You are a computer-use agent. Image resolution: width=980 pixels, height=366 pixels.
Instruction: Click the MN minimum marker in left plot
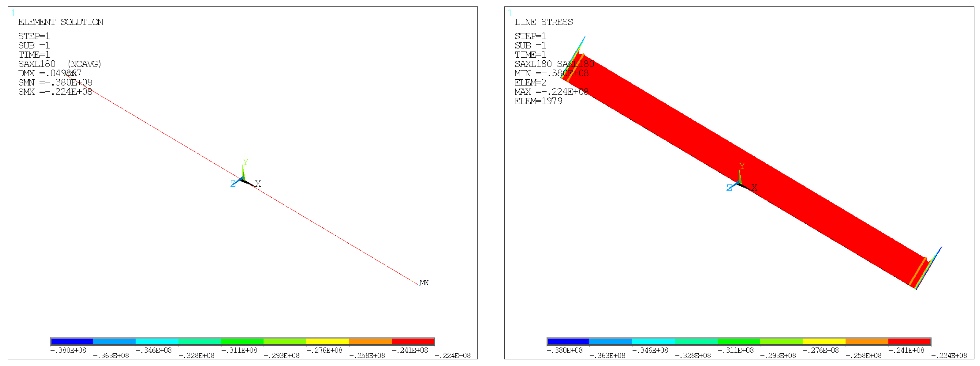pyautogui.click(x=424, y=283)
